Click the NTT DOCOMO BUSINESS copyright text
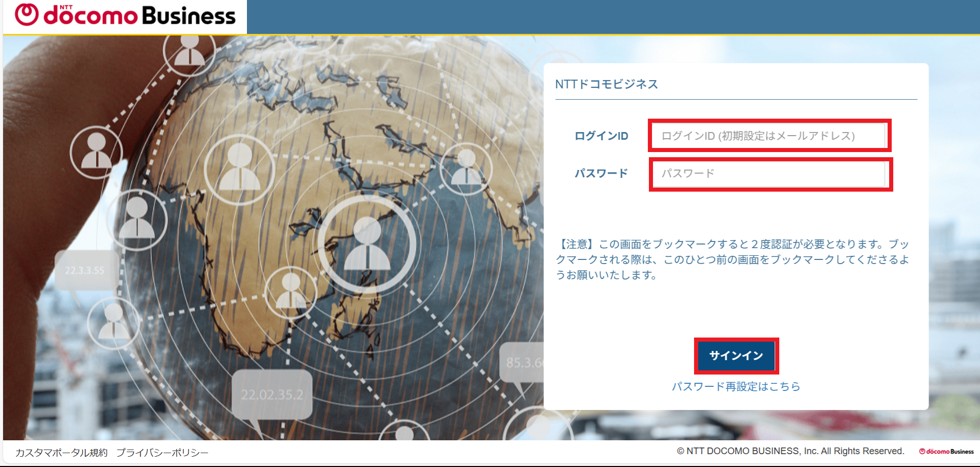Image resolution: width=980 pixels, height=467 pixels. [791, 451]
